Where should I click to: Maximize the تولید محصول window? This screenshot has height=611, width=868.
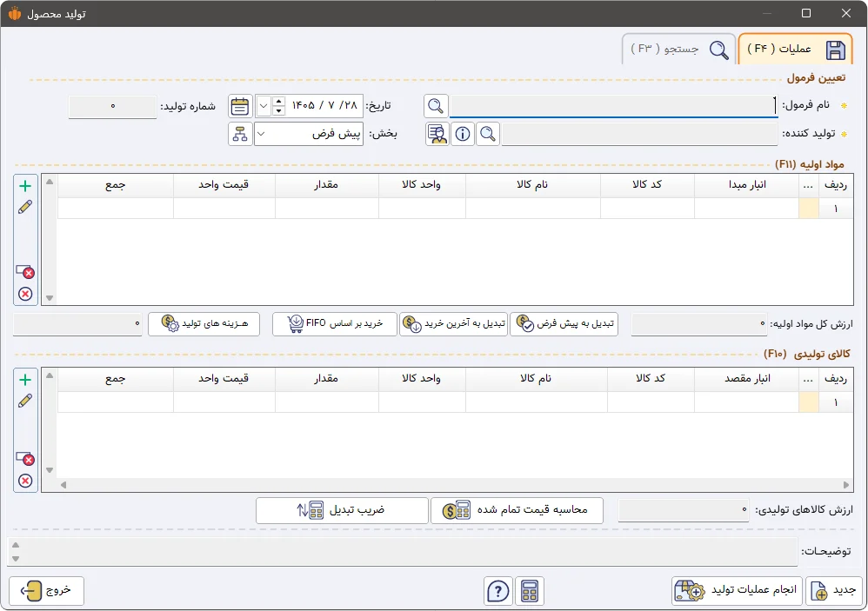[x=806, y=13]
